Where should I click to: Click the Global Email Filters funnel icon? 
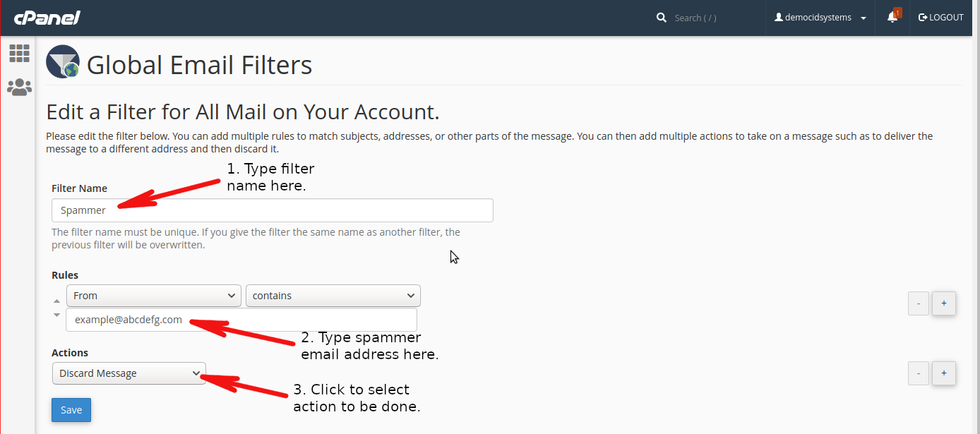[x=63, y=61]
